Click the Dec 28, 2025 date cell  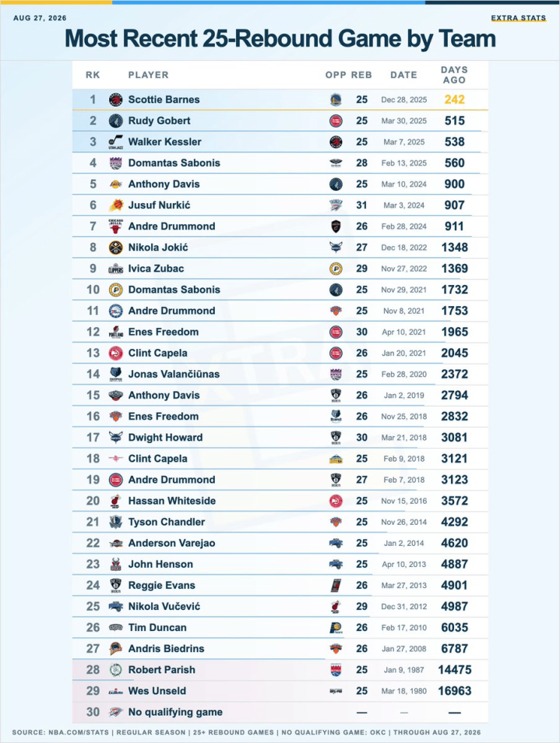[x=403, y=100]
